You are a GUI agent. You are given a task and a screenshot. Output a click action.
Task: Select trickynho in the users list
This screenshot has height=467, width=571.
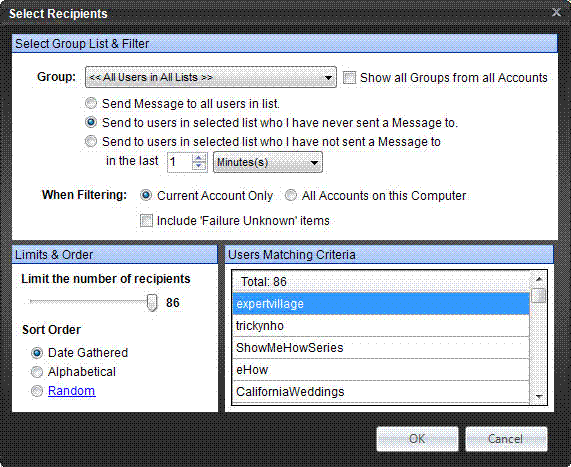point(381,326)
